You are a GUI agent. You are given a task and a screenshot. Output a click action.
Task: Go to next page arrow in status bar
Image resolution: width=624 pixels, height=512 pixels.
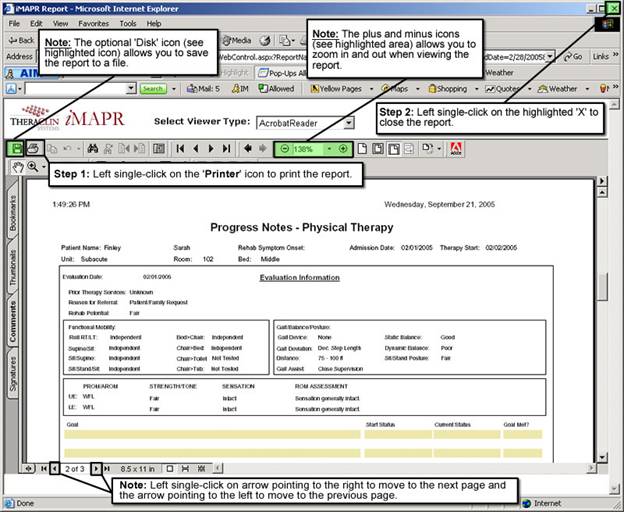click(97, 468)
